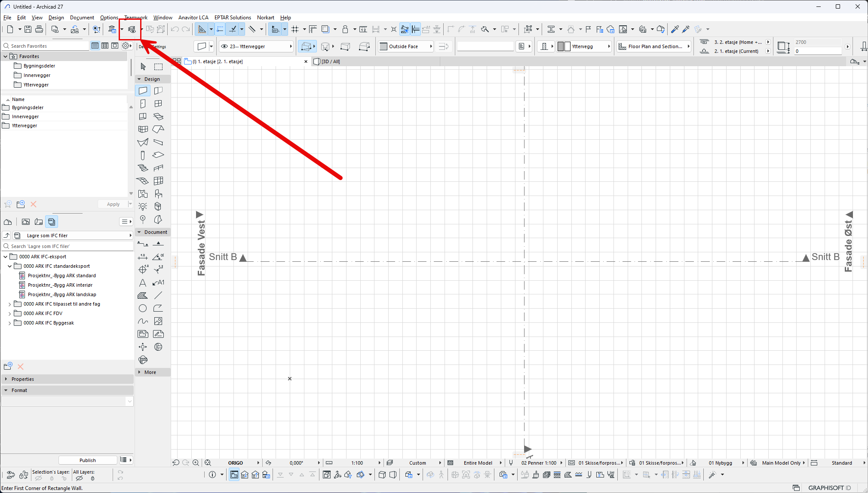The image size is (868, 493).
Task: Select the Line drawing tool
Action: click(158, 295)
